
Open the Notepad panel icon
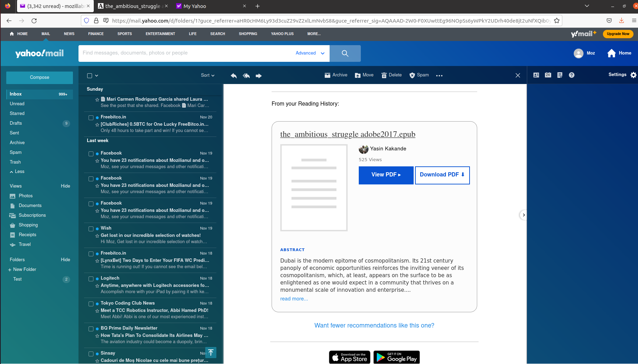(x=560, y=75)
